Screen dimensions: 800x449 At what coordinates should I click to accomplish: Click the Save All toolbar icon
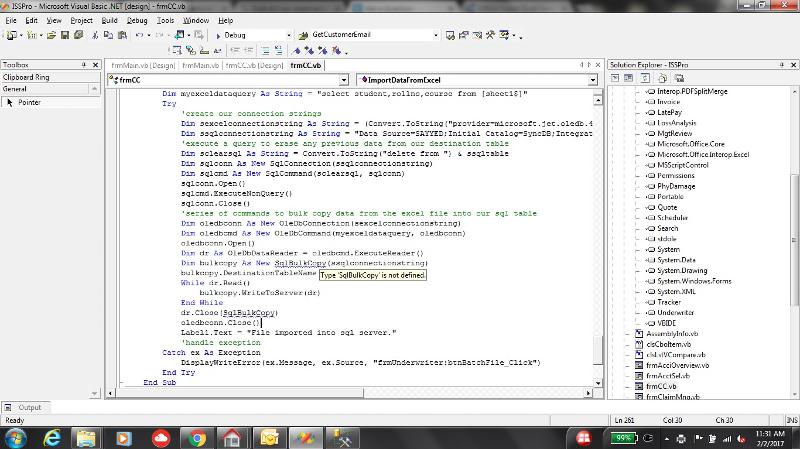78,35
